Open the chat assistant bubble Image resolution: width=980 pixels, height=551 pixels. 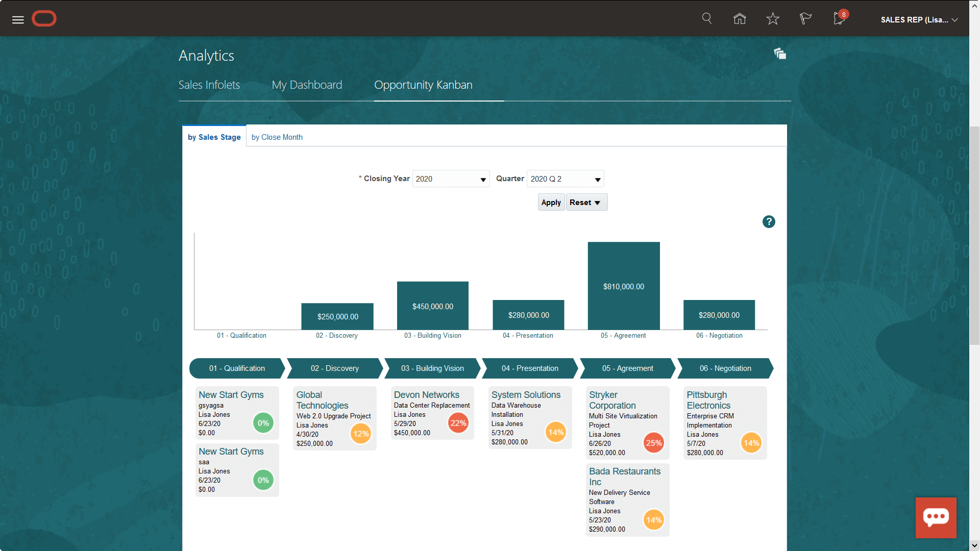(936, 518)
